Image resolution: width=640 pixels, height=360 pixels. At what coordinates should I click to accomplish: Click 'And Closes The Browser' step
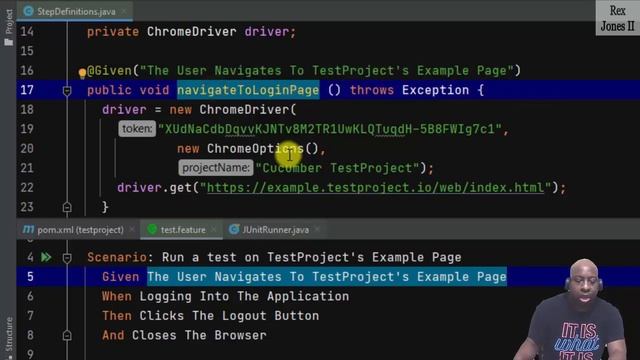tap(184, 336)
